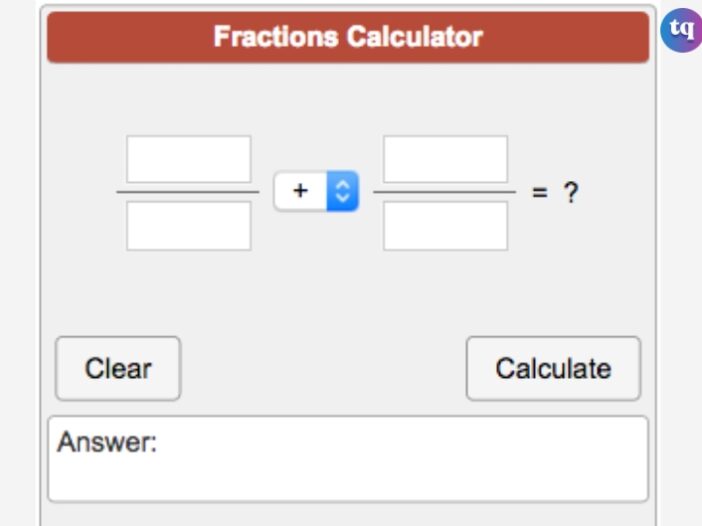This screenshot has width=702, height=526.
Task: Clear all fraction inputs
Action: pyautogui.click(x=118, y=368)
